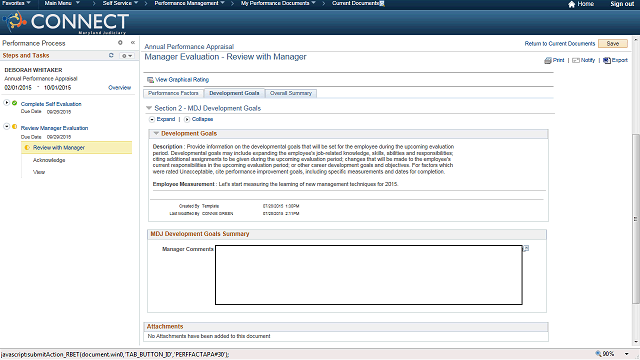The image size is (640, 360).
Task: Click the Sign out link
Action: (x=622, y=4)
